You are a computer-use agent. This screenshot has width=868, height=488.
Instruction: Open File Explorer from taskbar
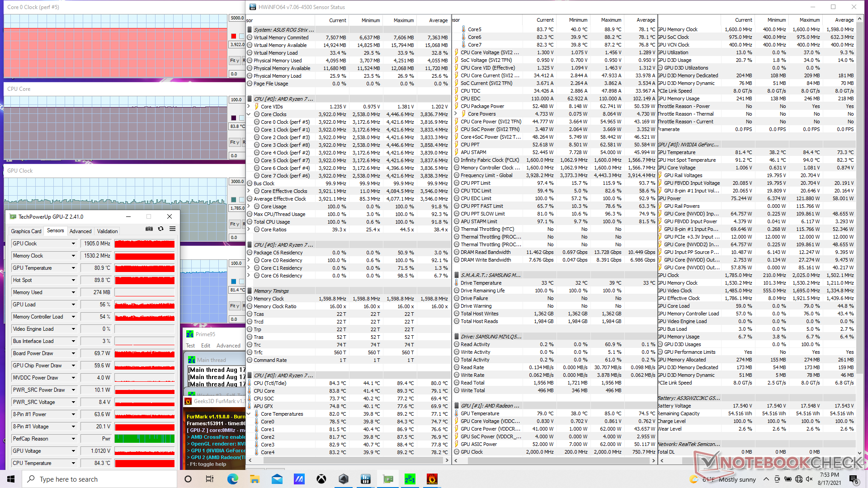(x=255, y=479)
